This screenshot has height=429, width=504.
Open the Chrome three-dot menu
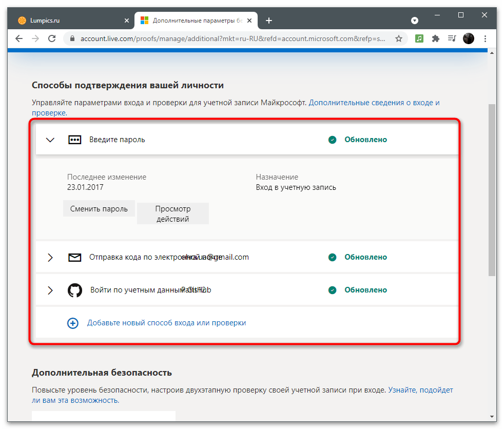click(485, 38)
